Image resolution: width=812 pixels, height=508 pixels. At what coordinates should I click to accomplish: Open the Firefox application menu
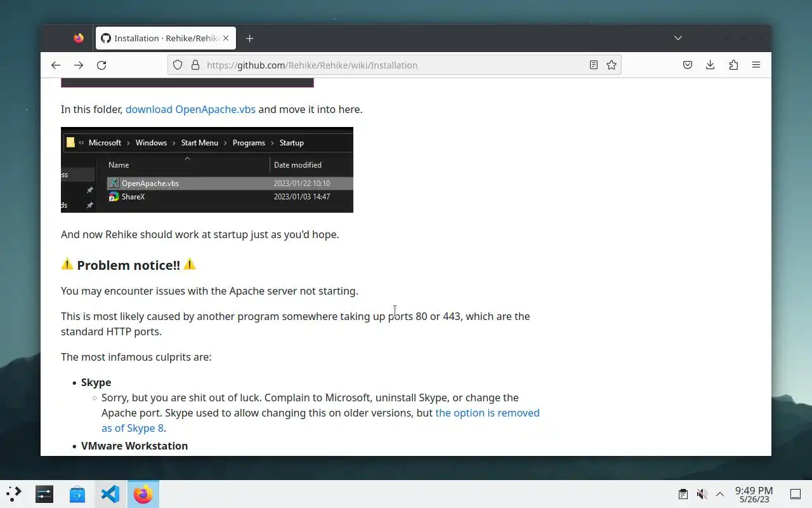point(756,65)
